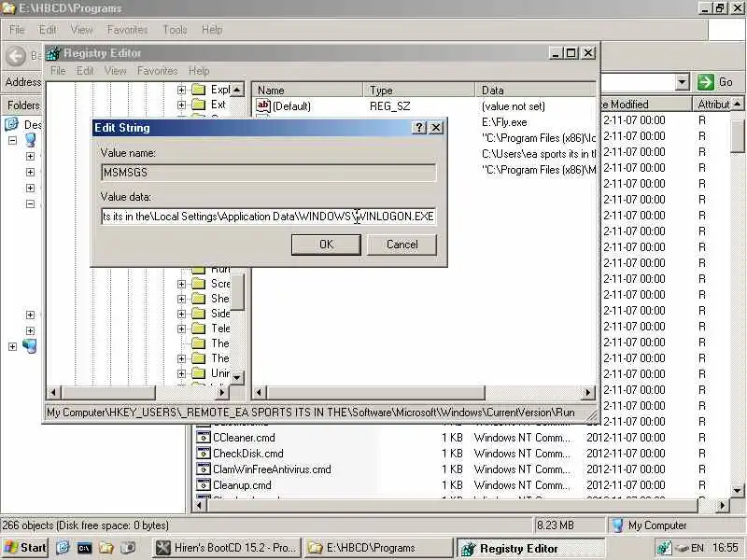Switch to Hiren's BootCD 15.2 taskbar button

coord(228,548)
